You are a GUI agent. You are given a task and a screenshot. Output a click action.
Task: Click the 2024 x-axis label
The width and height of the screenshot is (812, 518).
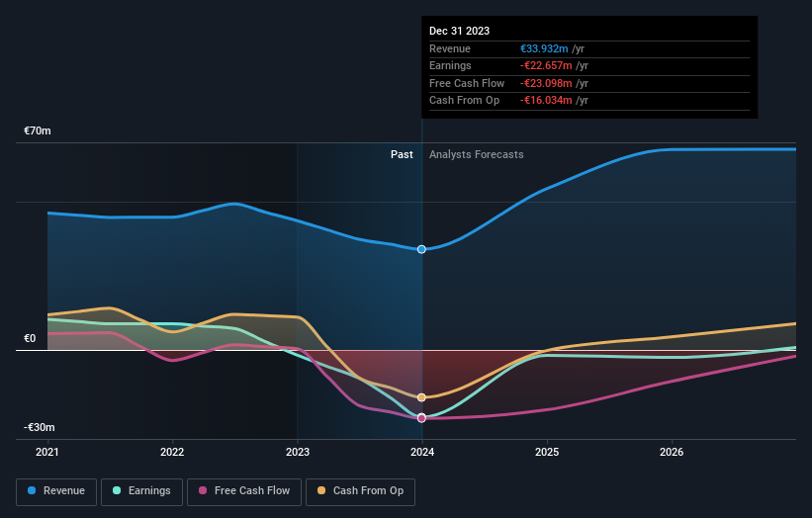coord(422,453)
